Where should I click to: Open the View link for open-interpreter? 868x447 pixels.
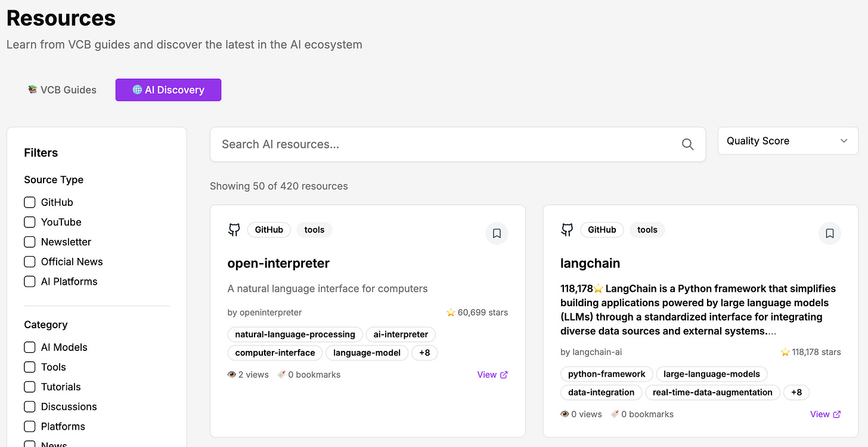[492, 375]
